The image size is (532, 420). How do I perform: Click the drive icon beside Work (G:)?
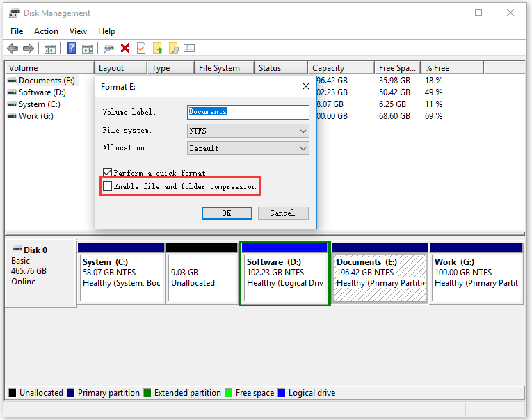[x=12, y=116]
